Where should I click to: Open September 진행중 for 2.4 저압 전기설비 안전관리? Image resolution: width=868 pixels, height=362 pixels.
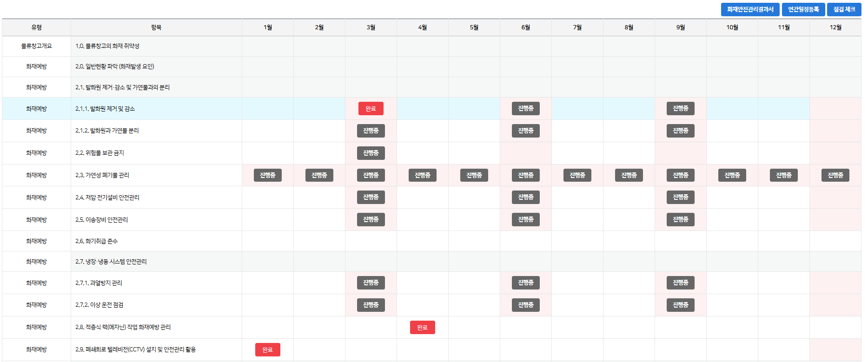pyautogui.click(x=680, y=197)
